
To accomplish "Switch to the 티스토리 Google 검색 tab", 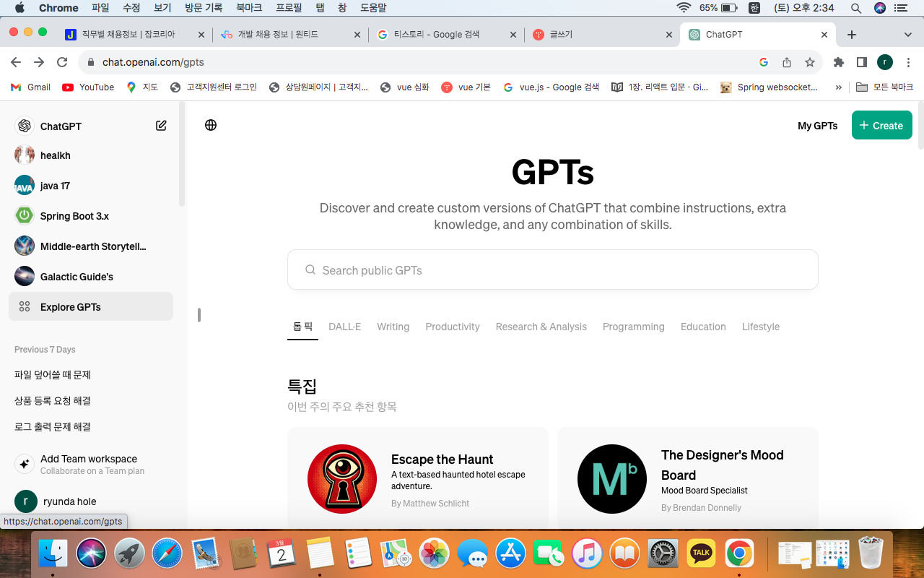I will click(x=447, y=34).
